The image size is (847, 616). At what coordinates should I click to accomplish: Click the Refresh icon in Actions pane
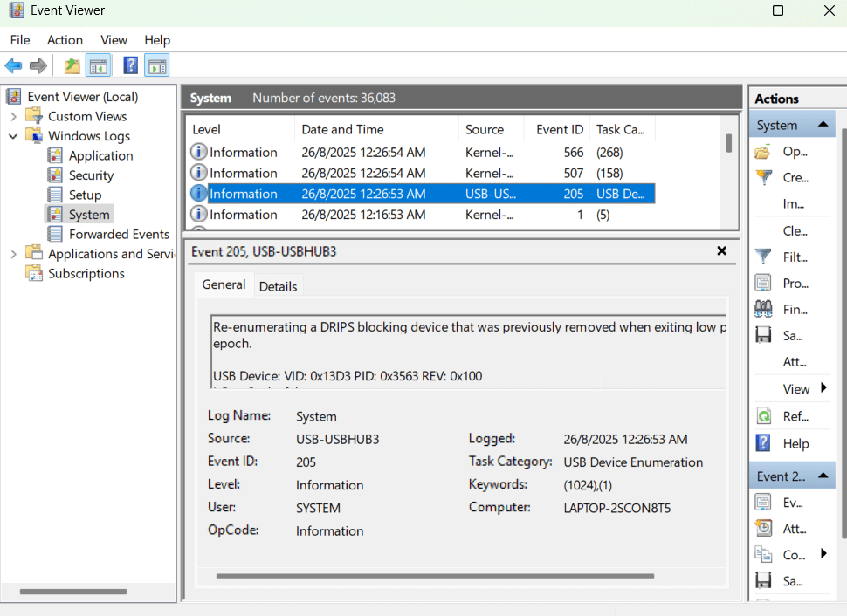763,416
